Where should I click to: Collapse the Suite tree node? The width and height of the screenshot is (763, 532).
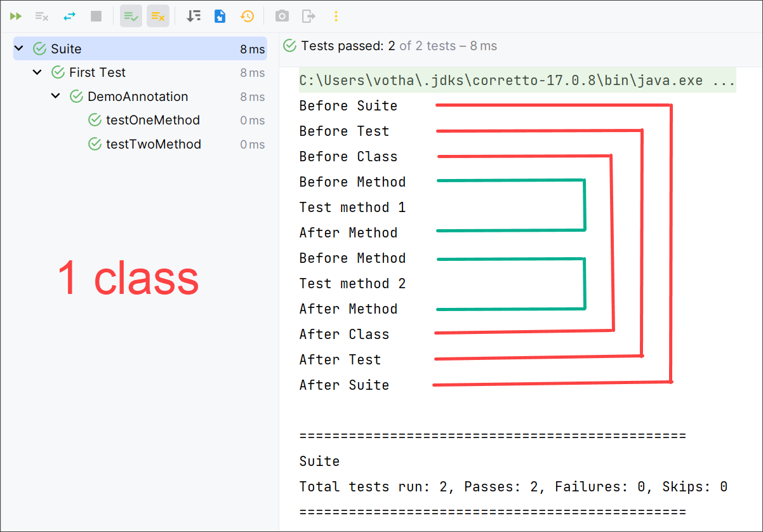(x=19, y=49)
